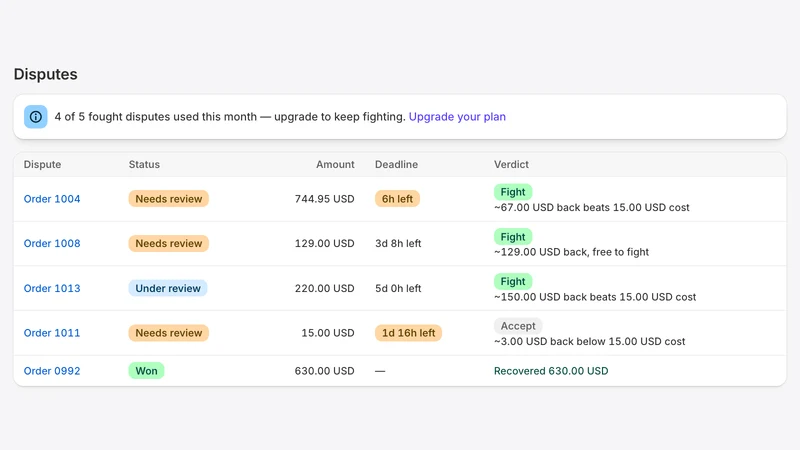This screenshot has height=450, width=800.
Task: Click the ~150.00 USD back verdict text
Action: tap(595, 297)
